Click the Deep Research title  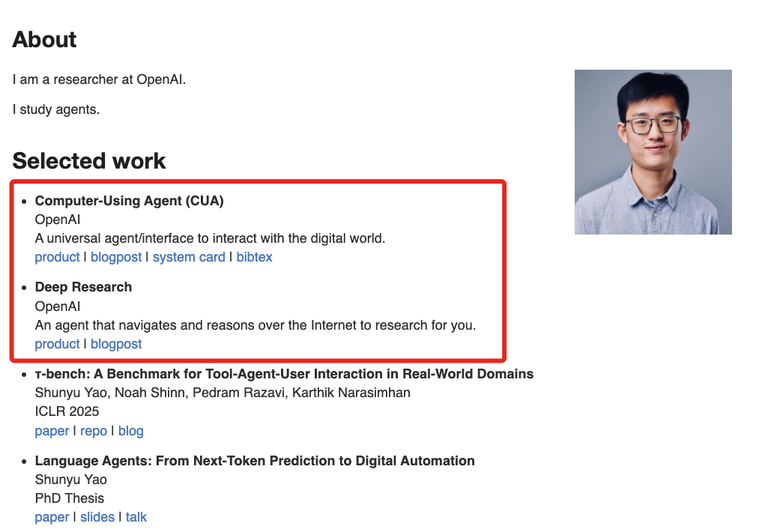pos(83,287)
